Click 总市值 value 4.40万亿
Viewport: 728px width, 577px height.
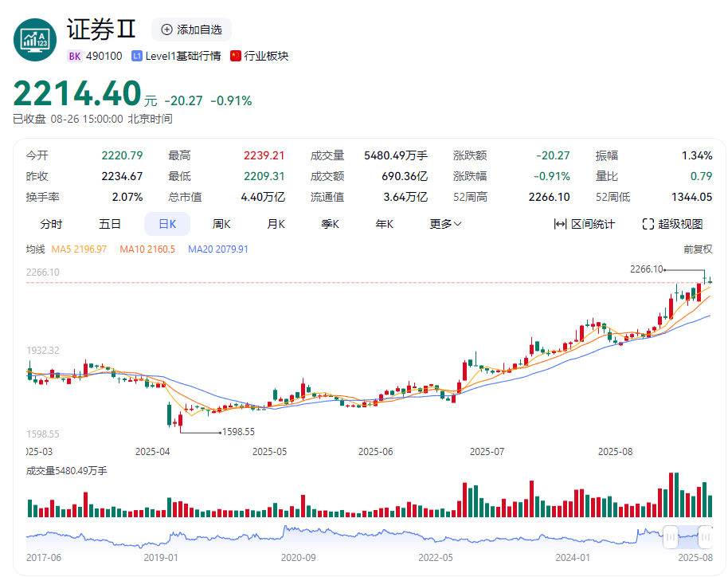(x=263, y=198)
